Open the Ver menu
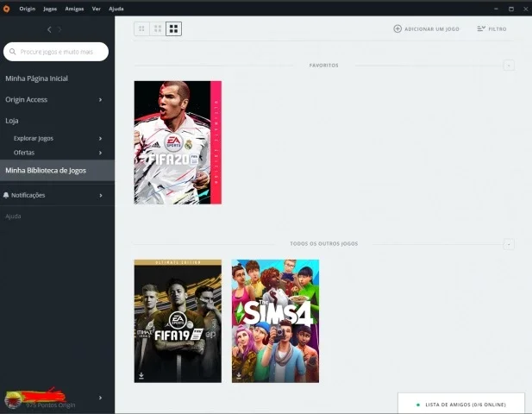 click(97, 9)
